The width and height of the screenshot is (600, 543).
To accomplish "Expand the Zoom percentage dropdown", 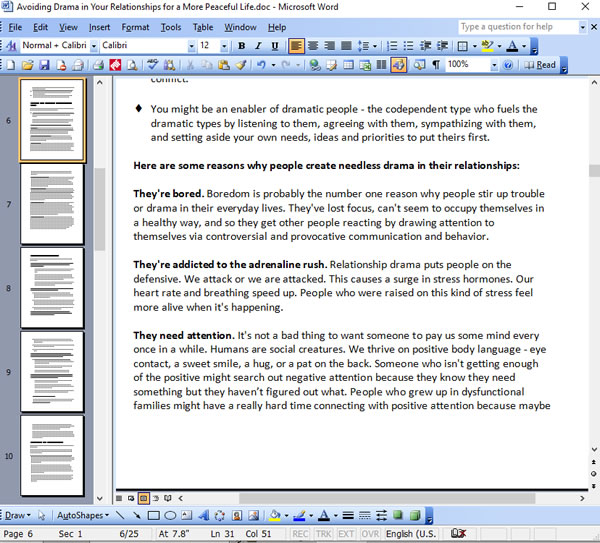I will pyautogui.click(x=494, y=65).
